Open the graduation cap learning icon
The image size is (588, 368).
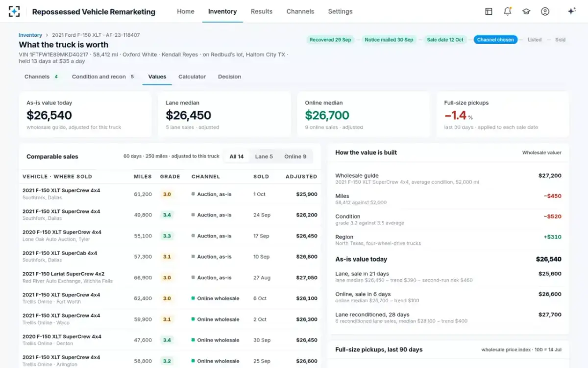pos(526,11)
